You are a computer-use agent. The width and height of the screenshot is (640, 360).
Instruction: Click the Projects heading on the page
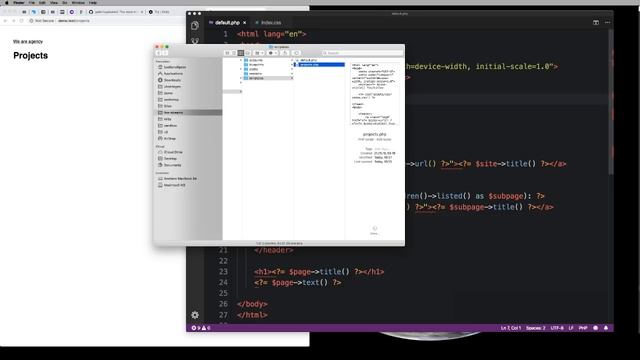pyautogui.click(x=31, y=56)
